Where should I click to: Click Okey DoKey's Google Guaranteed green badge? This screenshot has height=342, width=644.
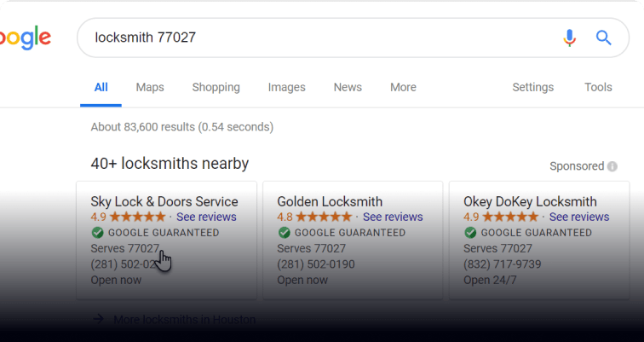coord(471,233)
